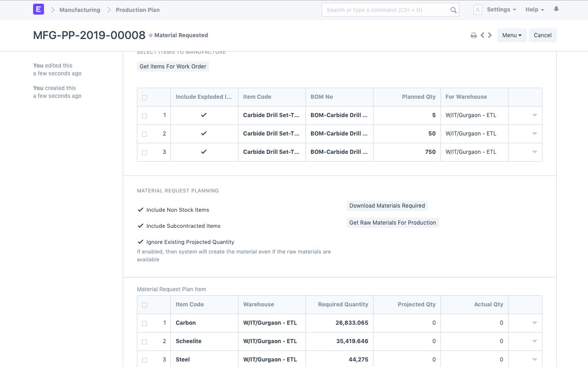Tick checkbox for Steel row
Image resolution: width=588 pixels, height=367 pixels.
145,360
